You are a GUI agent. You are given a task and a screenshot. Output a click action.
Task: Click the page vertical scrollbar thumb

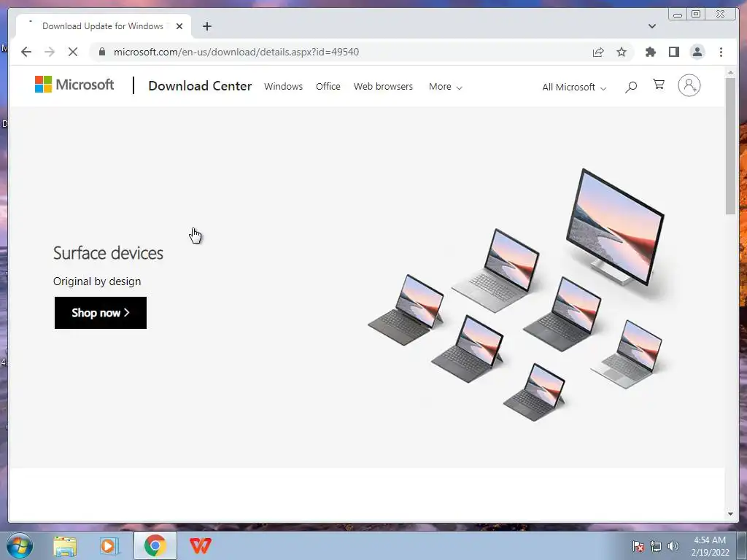730,145
